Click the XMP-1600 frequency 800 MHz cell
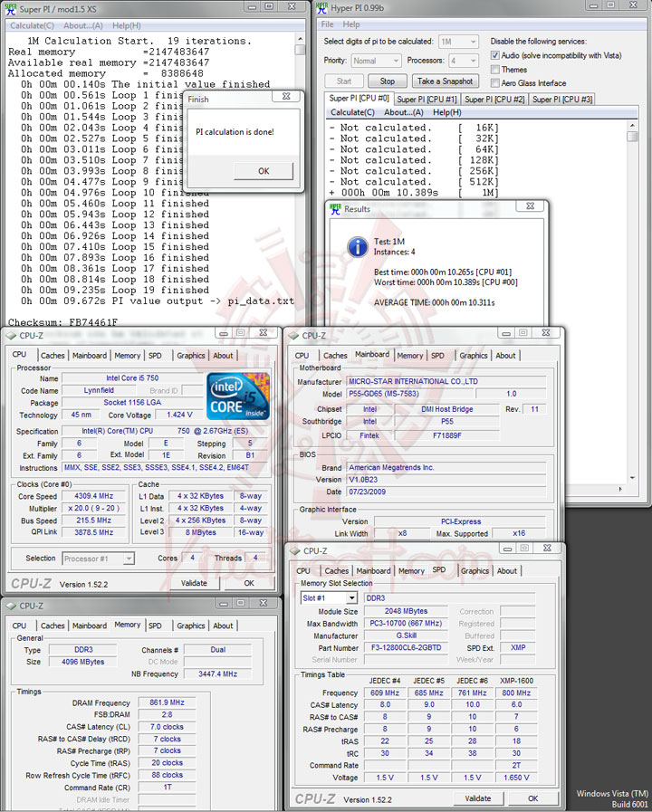Image resolution: width=652 pixels, height=812 pixels. [x=516, y=693]
